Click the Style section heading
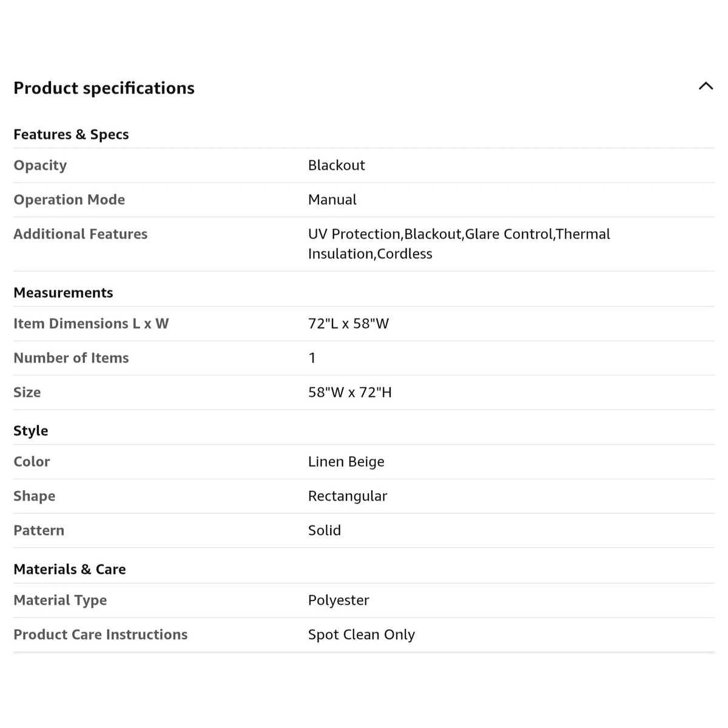 coord(30,431)
